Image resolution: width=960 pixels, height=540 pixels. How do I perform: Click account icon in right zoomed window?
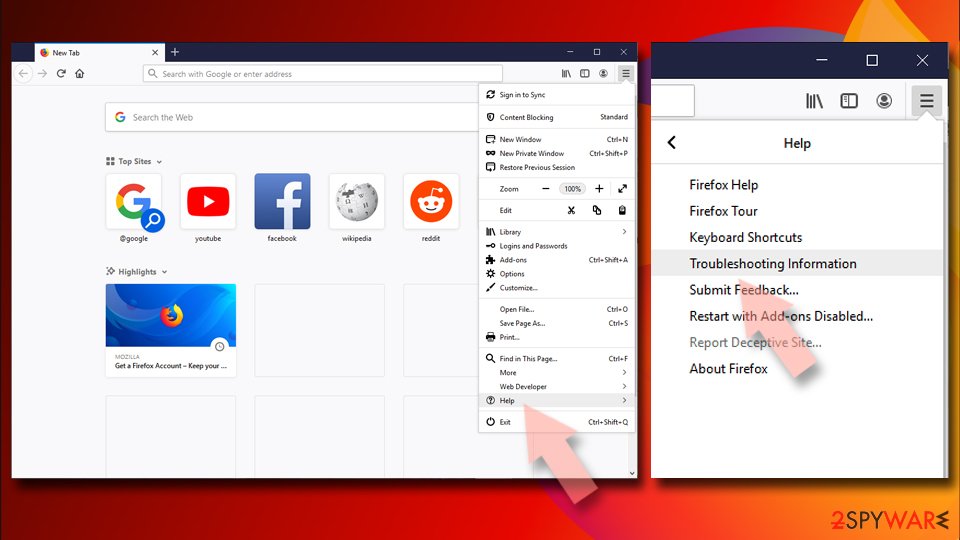[x=883, y=100]
